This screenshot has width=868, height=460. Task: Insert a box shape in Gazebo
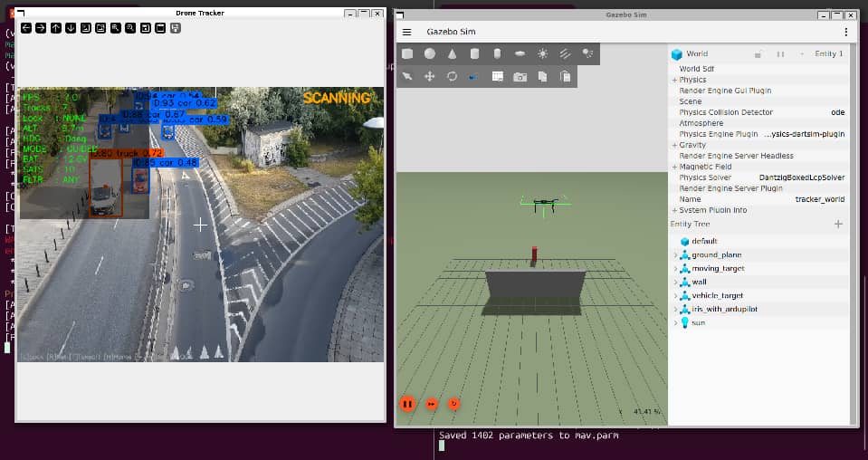tap(407, 53)
